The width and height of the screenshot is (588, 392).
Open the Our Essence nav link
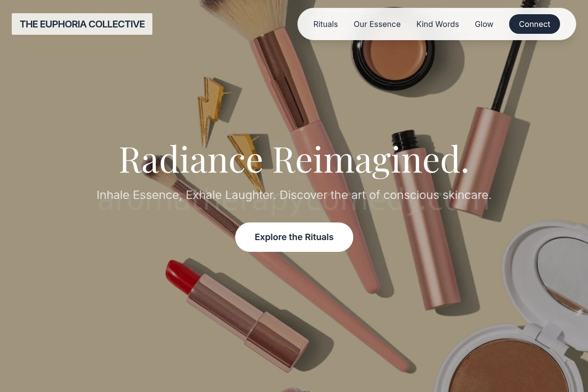pos(377,24)
